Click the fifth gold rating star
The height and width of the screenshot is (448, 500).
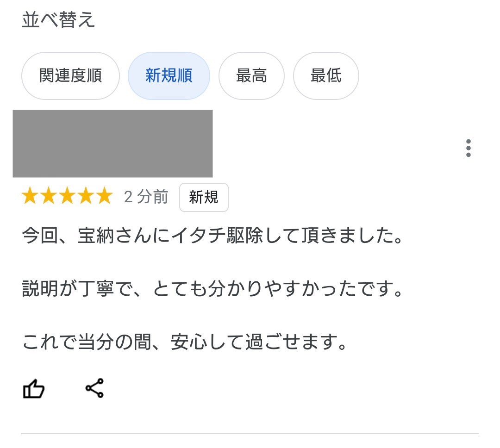(104, 196)
